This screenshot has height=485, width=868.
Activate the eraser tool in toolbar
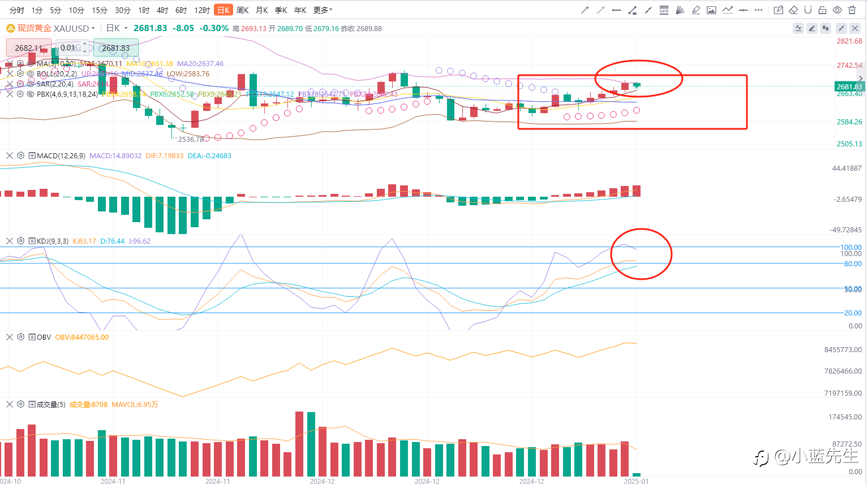pos(793,10)
